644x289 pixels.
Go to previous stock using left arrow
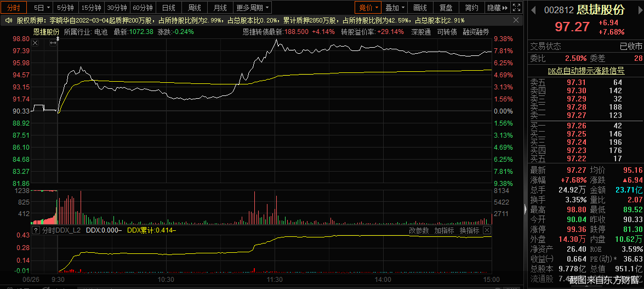coord(534,10)
